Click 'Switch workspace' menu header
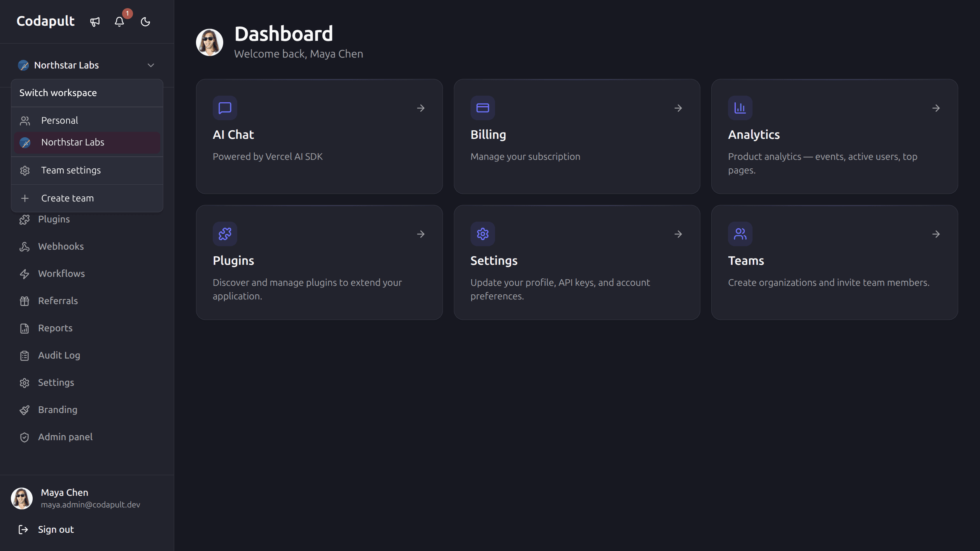This screenshot has width=980, height=551. pos(58,93)
